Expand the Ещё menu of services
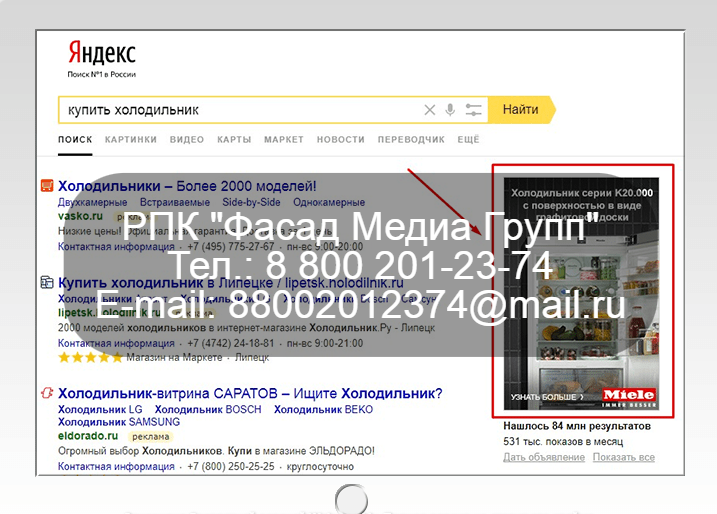 (x=468, y=140)
